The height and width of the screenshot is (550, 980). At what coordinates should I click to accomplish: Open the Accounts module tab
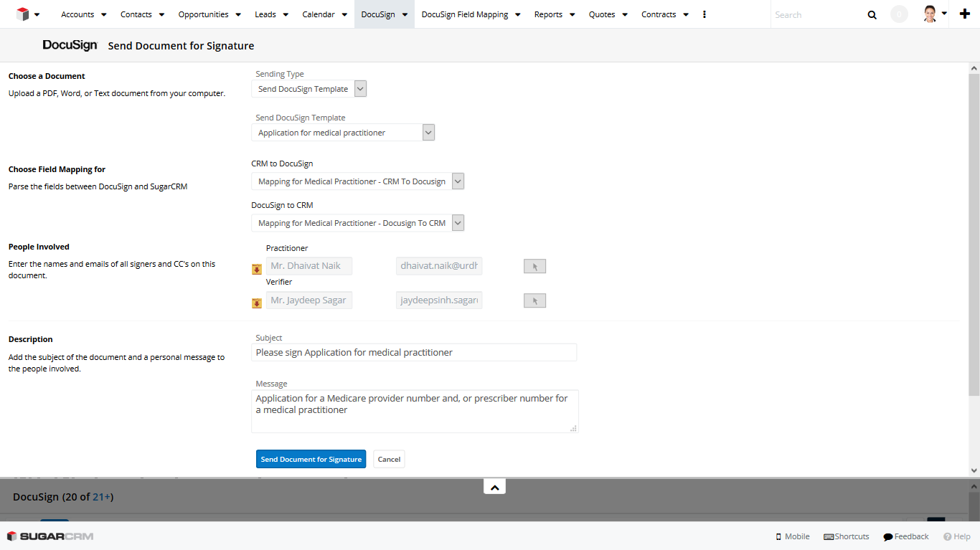click(77, 14)
